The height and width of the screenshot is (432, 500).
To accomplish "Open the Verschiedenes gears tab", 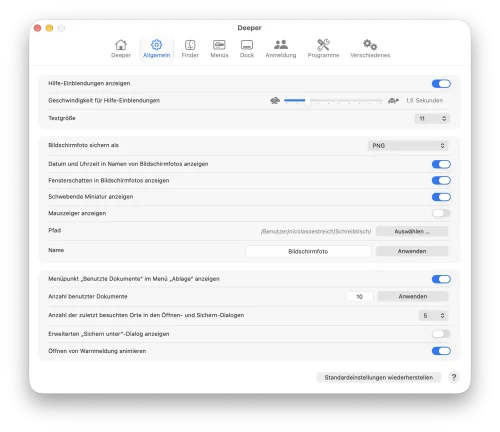I will (x=370, y=49).
